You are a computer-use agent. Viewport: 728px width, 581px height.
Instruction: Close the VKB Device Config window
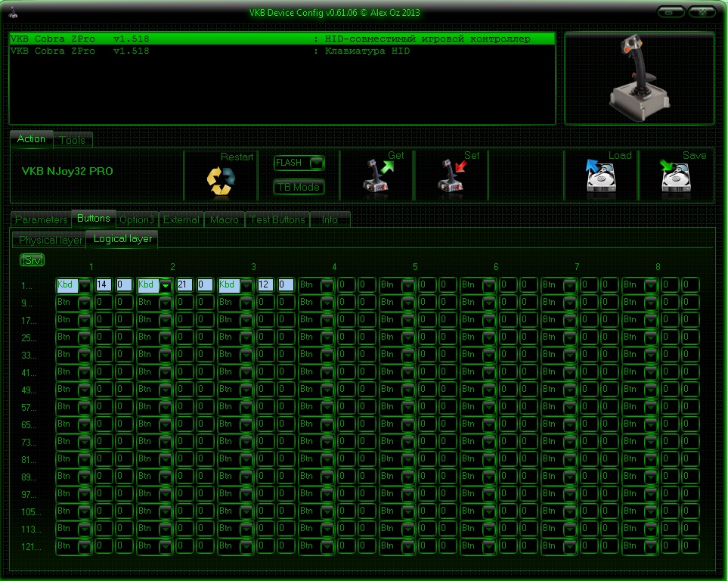[x=702, y=12]
